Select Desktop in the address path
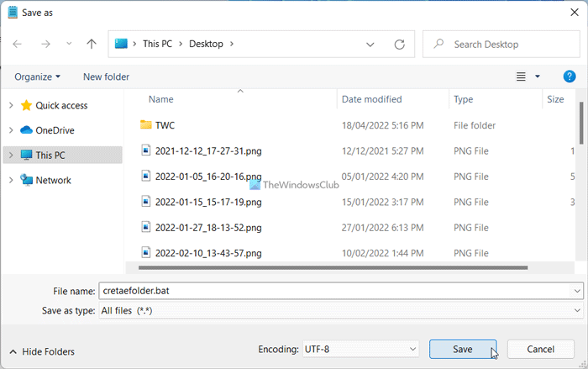The image size is (588, 369). [206, 44]
